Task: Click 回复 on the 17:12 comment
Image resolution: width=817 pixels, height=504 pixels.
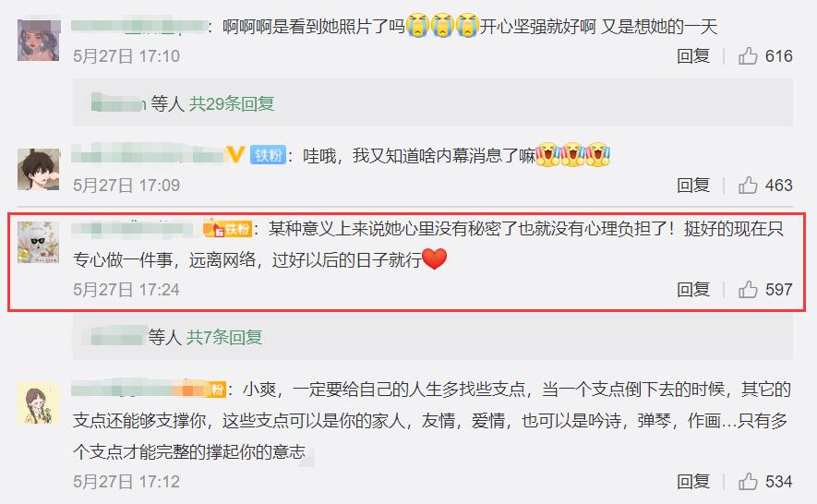Action: click(693, 481)
